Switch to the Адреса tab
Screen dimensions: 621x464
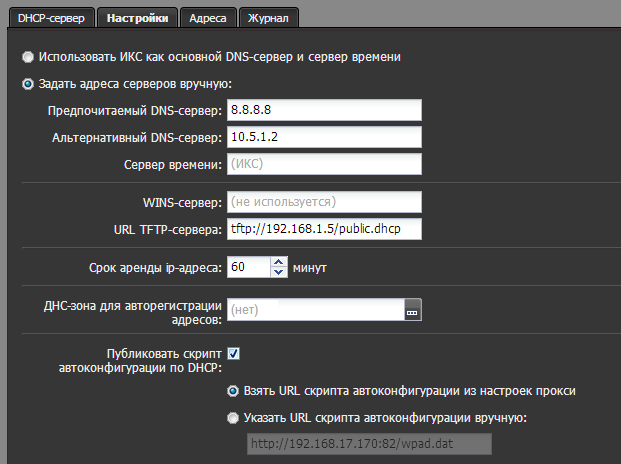tap(210, 17)
